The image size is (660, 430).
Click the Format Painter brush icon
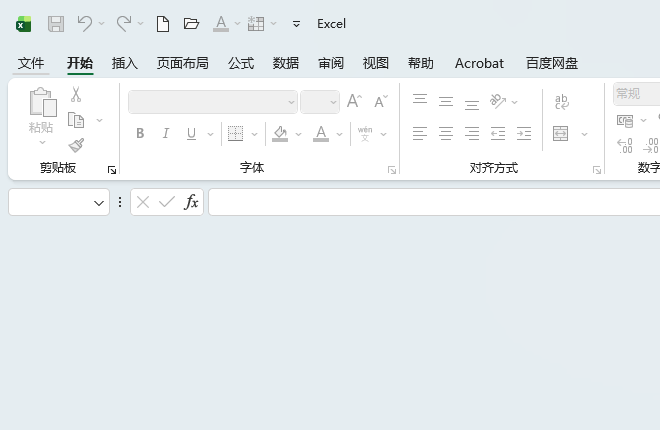pyautogui.click(x=76, y=146)
